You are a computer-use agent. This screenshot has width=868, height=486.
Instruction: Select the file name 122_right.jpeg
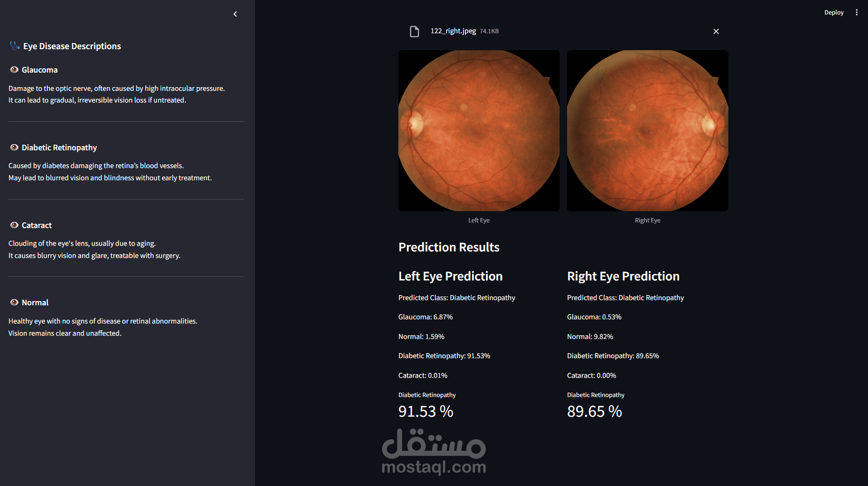[453, 31]
